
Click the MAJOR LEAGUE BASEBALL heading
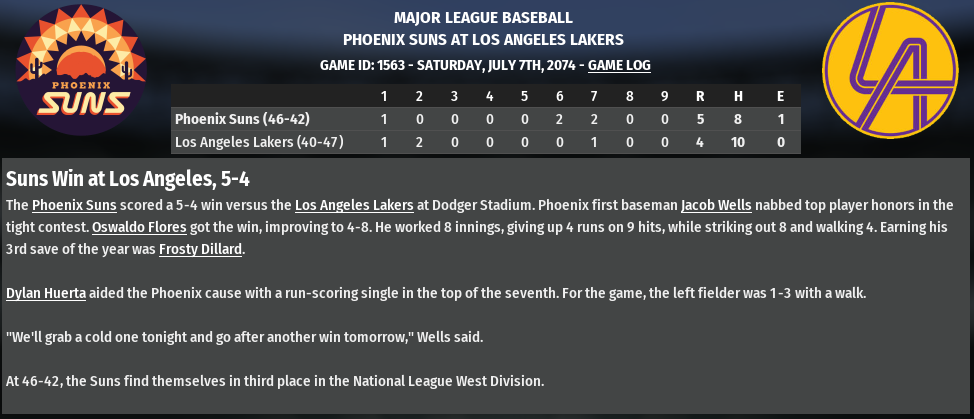coord(483,18)
